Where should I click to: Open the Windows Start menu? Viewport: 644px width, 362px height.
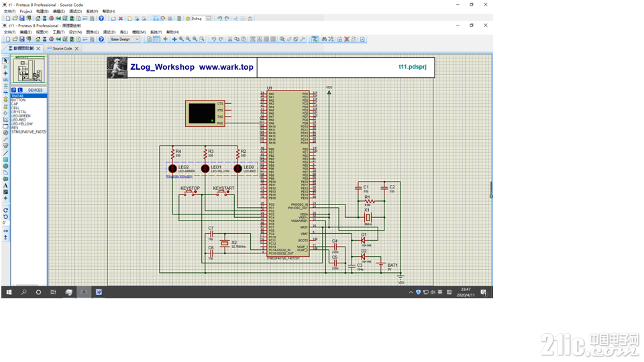[9, 292]
